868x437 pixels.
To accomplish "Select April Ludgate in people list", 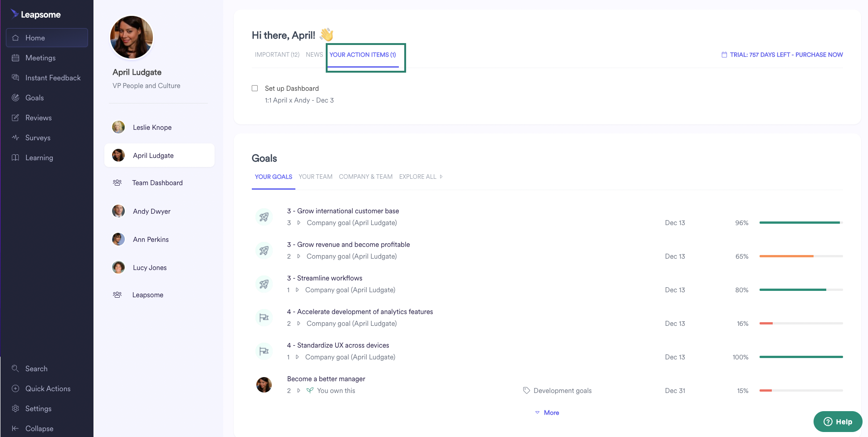I will point(159,155).
